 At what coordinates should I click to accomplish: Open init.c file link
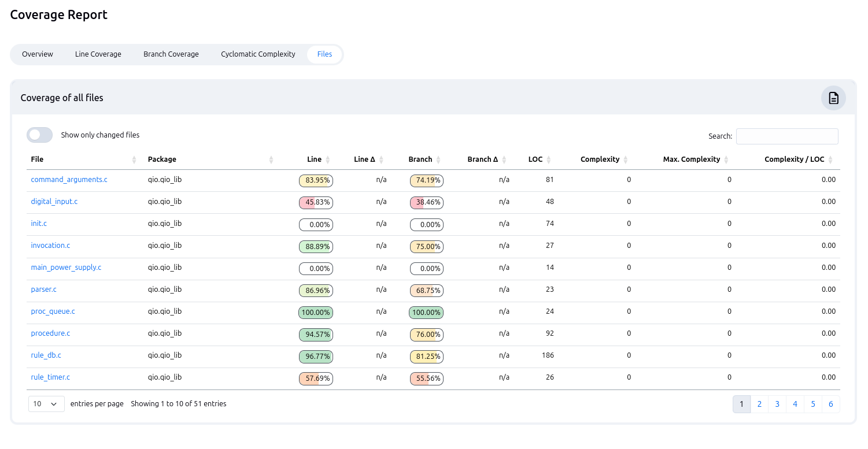click(x=39, y=224)
